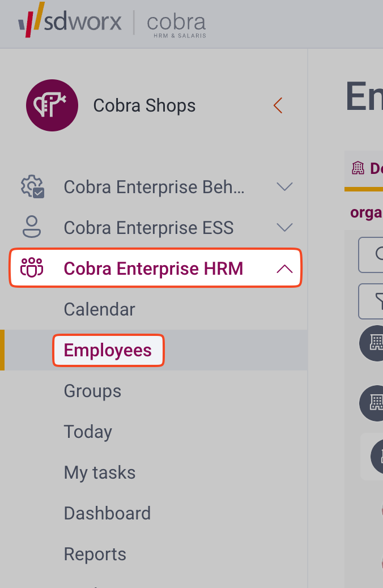
Task: Click the filter funnel button
Action: pos(373,301)
